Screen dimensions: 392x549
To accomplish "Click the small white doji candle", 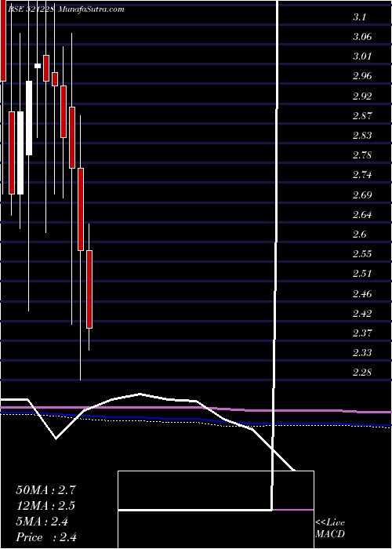I will click(38, 65).
